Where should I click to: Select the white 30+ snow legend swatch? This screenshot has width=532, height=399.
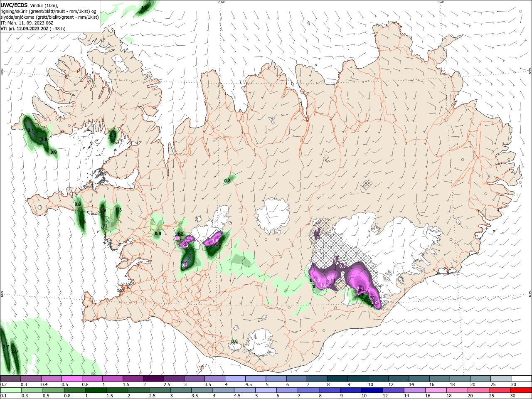pyautogui.click(x=522, y=379)
